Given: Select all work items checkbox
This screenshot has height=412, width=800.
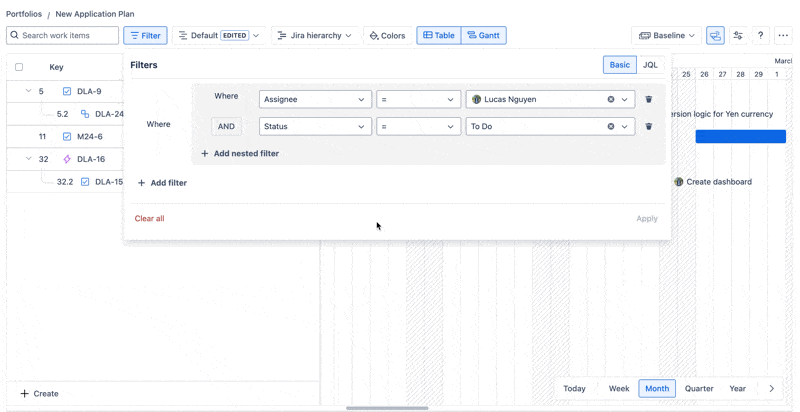Looking at the screenshot, I should (19, 67).
